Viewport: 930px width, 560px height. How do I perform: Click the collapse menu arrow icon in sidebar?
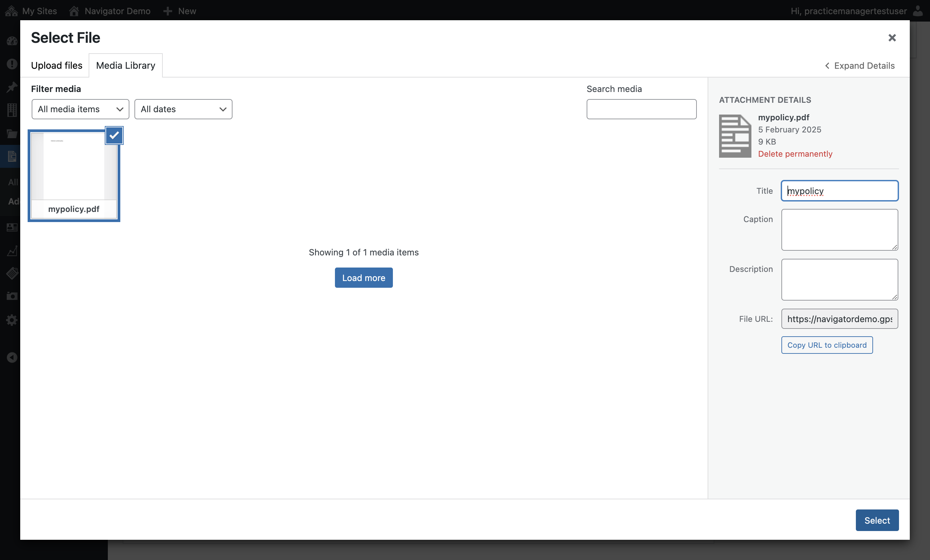pos(12,357)
